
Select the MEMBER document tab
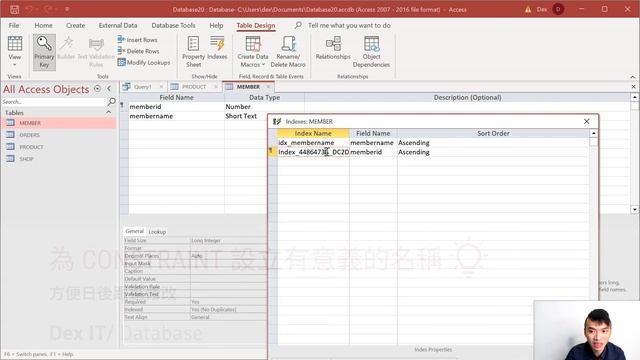[248, 87]
